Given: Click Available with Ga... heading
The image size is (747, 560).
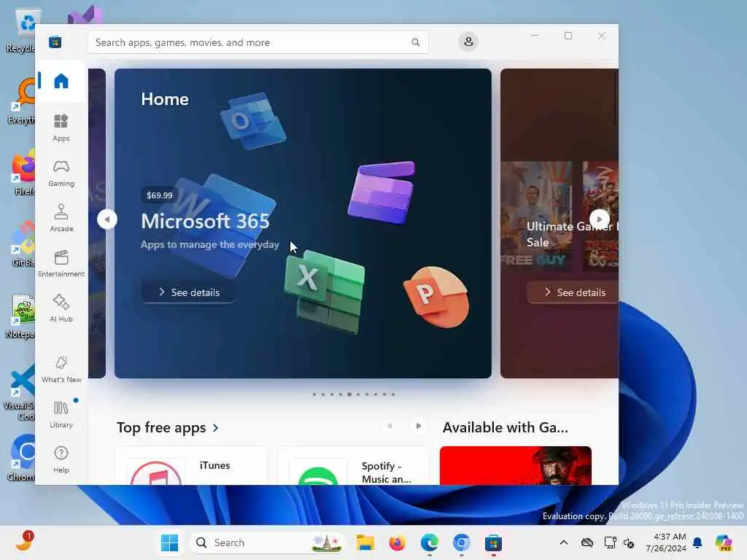Looking at the screenshot, I should (x=506, y=427).
